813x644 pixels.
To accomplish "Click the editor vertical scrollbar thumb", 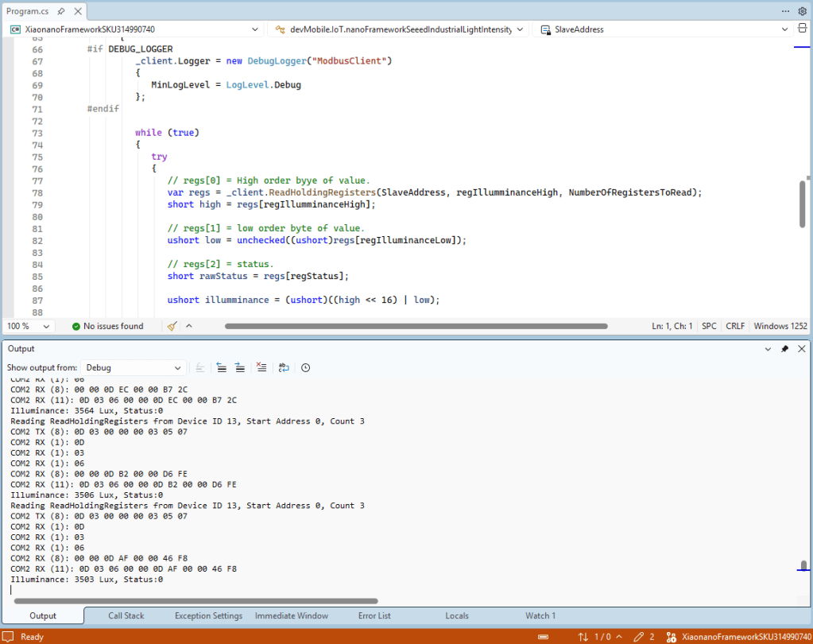I will click(803, 204).
